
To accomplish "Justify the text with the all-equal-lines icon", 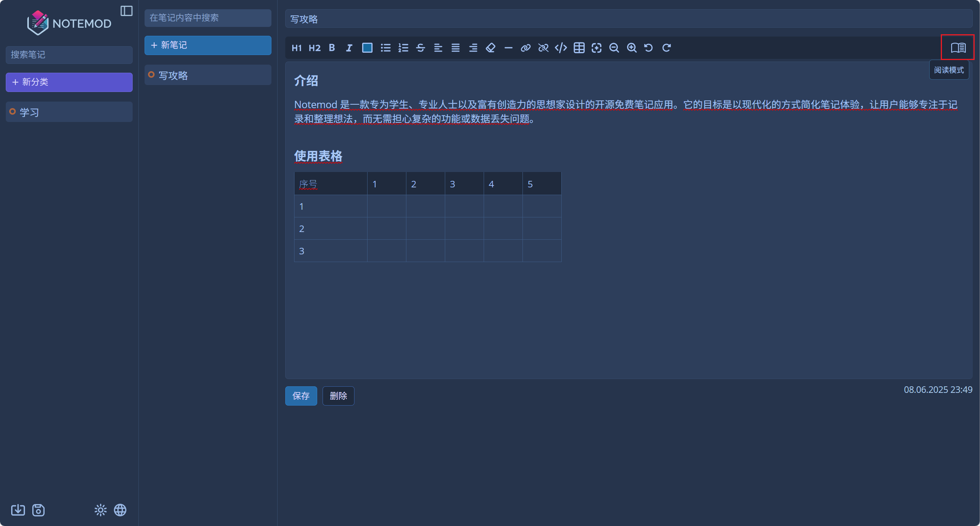I will (x=456, y=48).
